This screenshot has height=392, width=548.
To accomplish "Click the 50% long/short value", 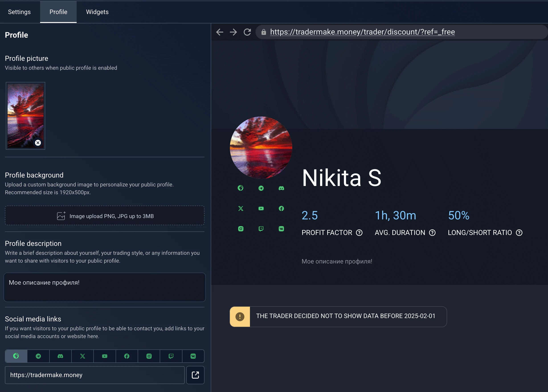I will (459, 215).
